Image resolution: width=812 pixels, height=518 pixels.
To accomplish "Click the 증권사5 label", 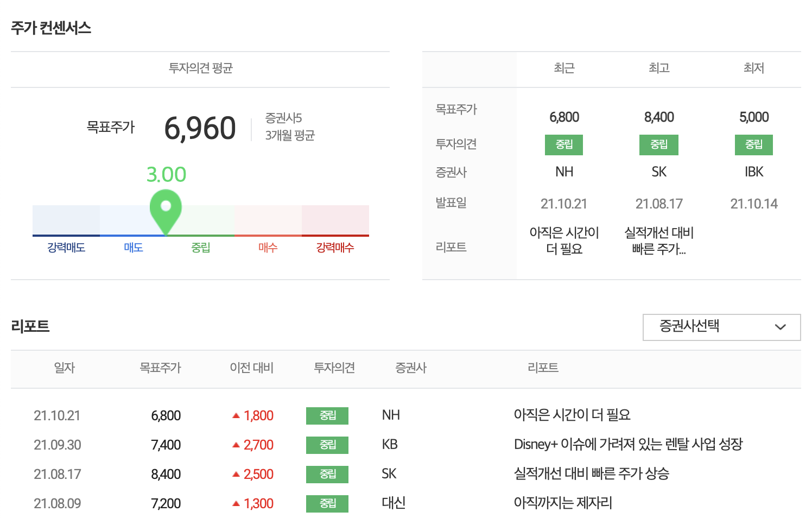I will pos(283,118).
